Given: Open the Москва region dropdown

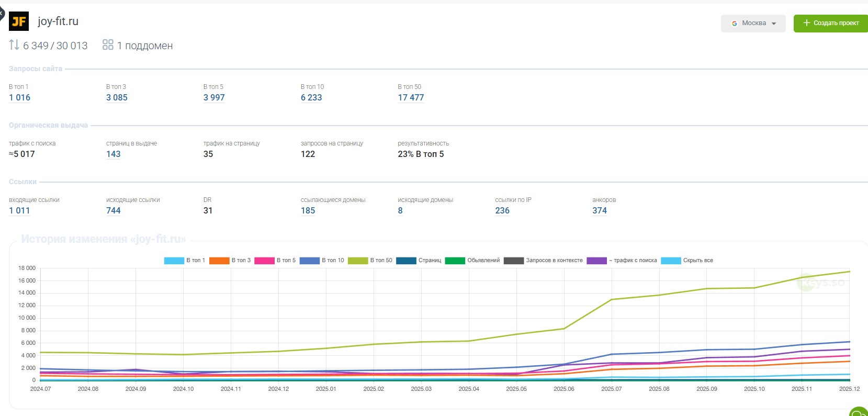Looking at the screenshot, I should click(x=753, y=24).
